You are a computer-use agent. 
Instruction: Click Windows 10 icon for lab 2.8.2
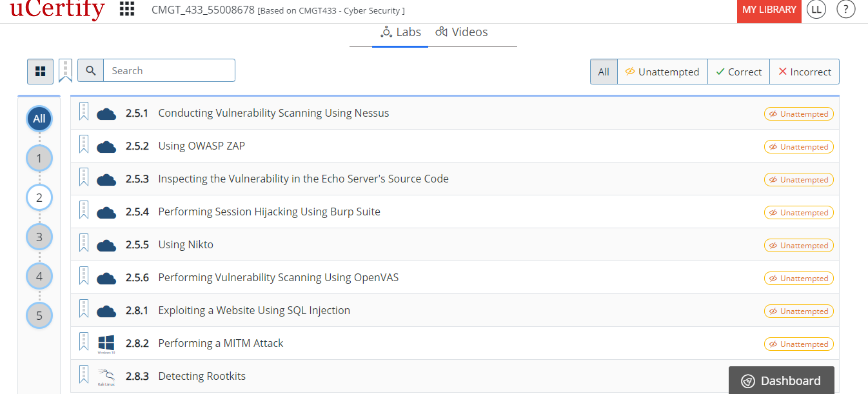(106, 344)
